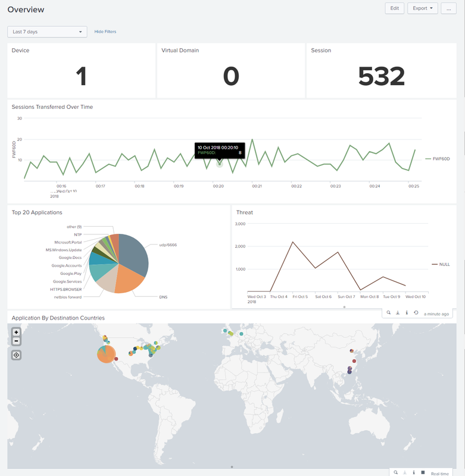Click the Google.Play pie label
This screenshot has width=465, height=476.
pos(71,274)
